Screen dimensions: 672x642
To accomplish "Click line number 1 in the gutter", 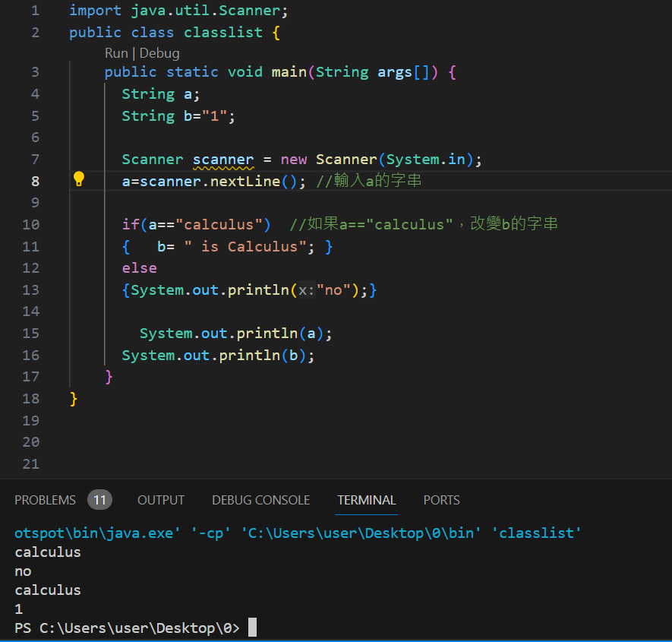I will pyautogui.click(x=35, y=11).
